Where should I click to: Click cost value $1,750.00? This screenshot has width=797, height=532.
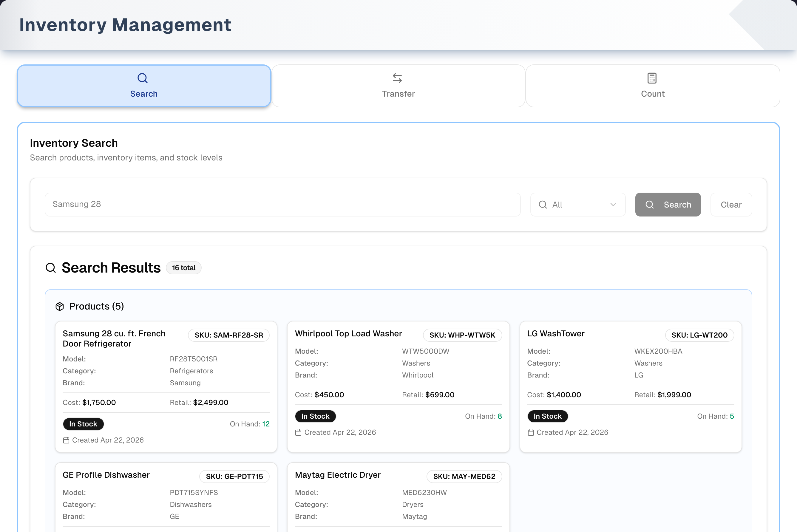point(99,402)
